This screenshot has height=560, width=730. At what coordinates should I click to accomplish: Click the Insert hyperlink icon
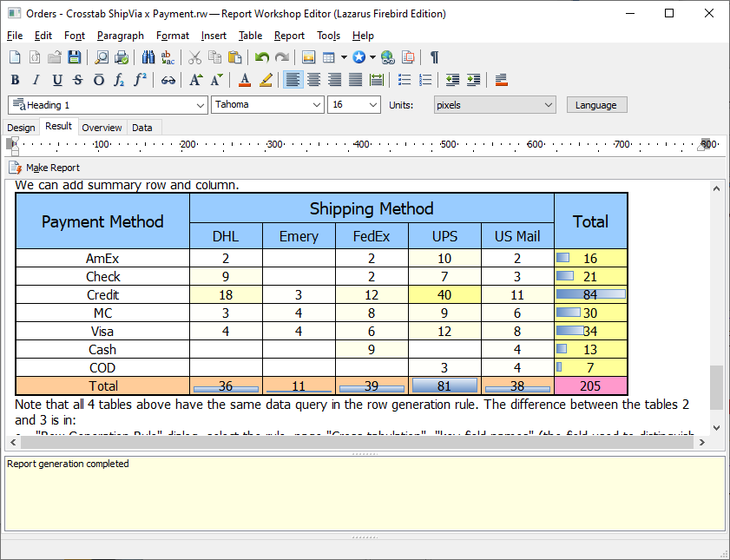coord(387,57)
